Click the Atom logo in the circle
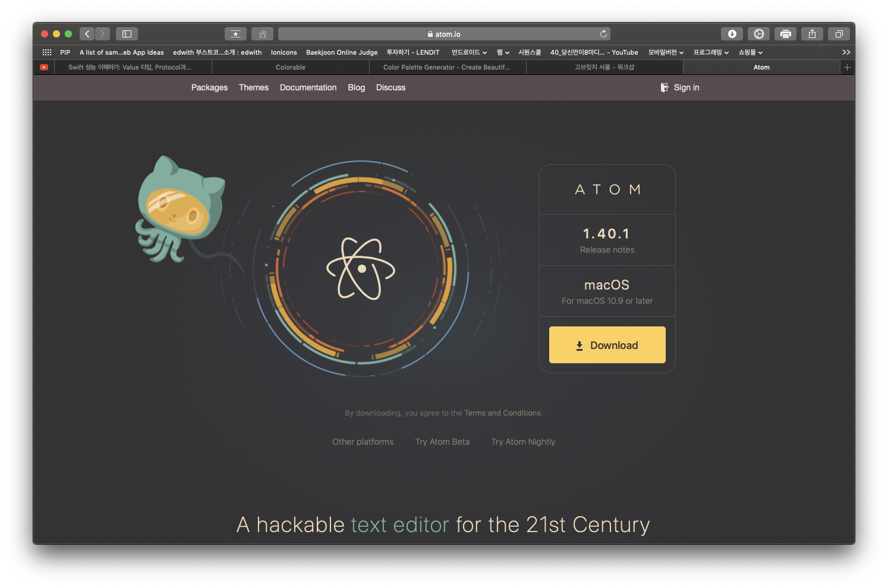 coord(361,269)
